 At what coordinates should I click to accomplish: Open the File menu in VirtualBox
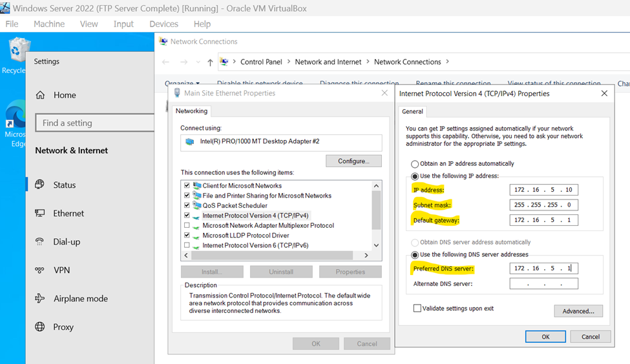tap(12, 24)
